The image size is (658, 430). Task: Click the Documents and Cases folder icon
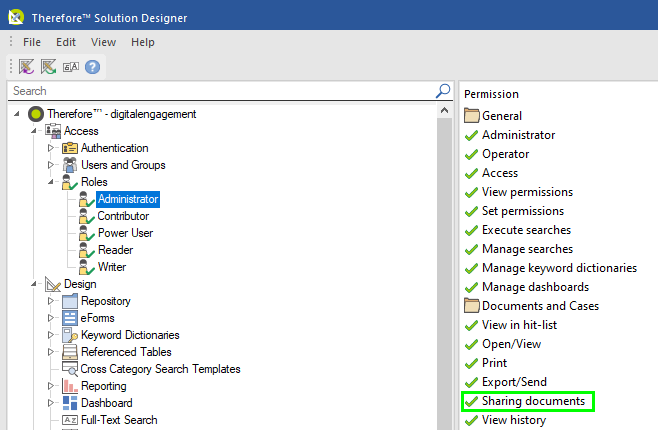pos(472,306)
